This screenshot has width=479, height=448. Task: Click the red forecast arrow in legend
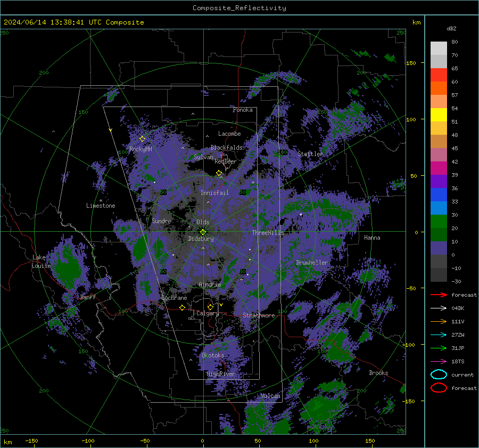pyautogui.click(x=439, y=295)
